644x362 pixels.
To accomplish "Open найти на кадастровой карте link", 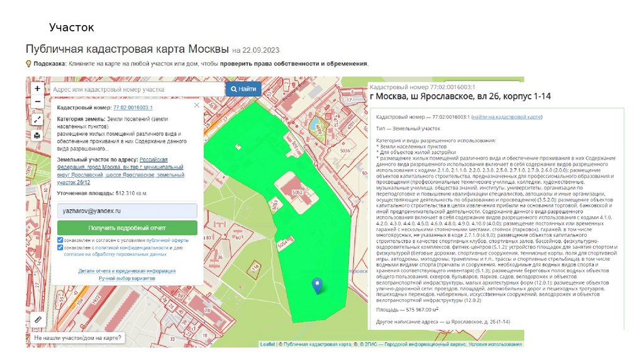I will click(507, 117).
